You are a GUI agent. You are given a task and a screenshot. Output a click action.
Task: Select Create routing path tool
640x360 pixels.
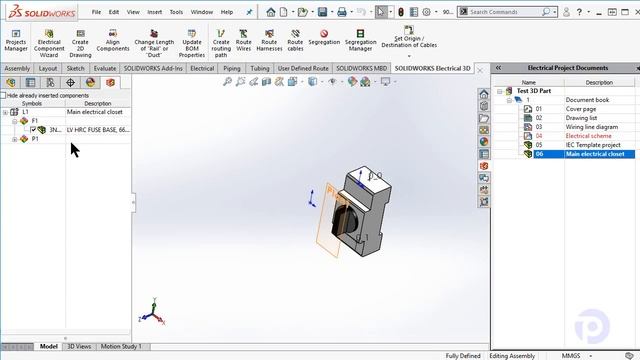(221, 43)
